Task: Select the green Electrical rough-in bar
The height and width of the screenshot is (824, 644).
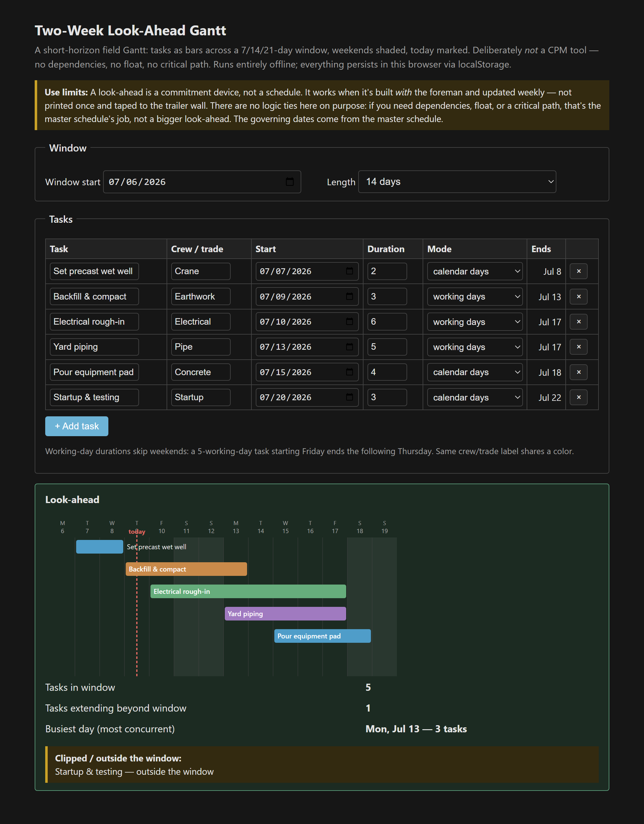Action: (x=248, y=591)
